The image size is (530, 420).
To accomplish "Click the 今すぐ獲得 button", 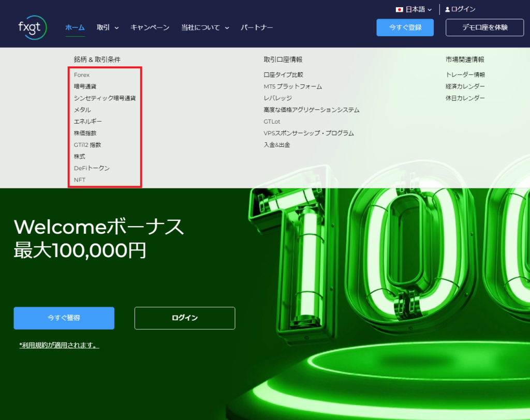I will 63,318.
